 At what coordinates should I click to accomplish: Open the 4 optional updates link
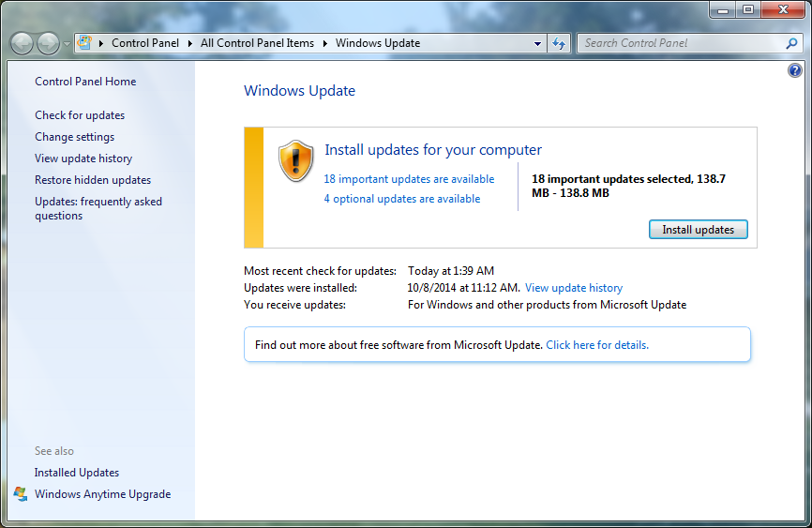(401, 199)
